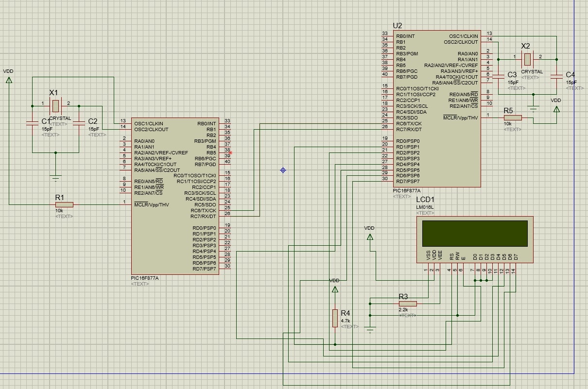
Task: Click the ground symbol beside R3
Action: [370, 329]
